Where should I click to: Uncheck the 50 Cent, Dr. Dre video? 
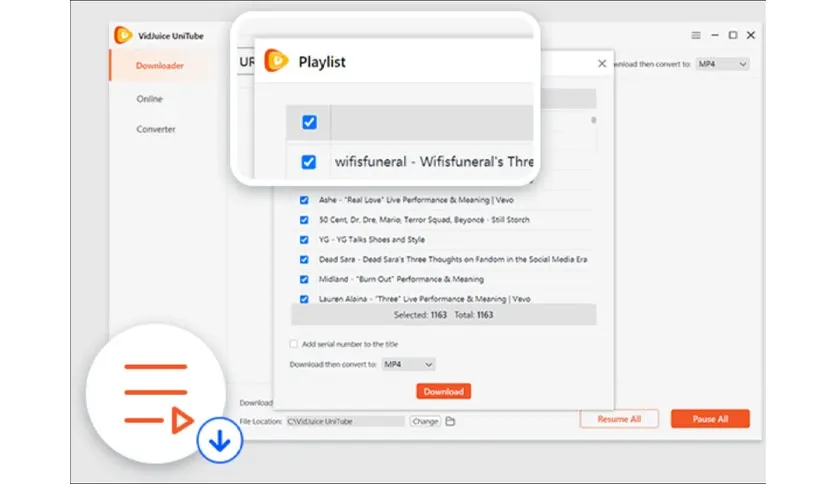pyautogui.click(x=304, y=220)
